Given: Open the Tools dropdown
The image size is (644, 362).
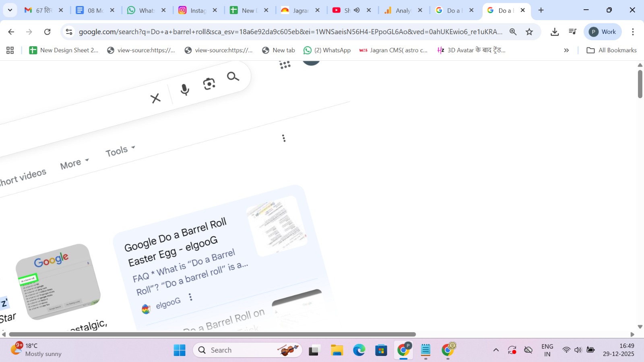Looking at the screenshot, I should click(x=120, y=151).
